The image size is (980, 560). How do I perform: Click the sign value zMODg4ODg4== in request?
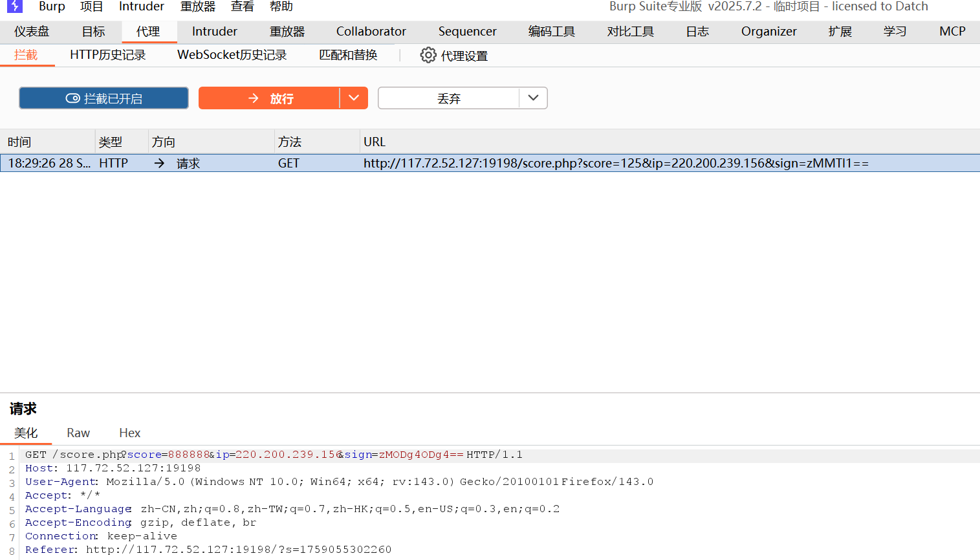421,455
